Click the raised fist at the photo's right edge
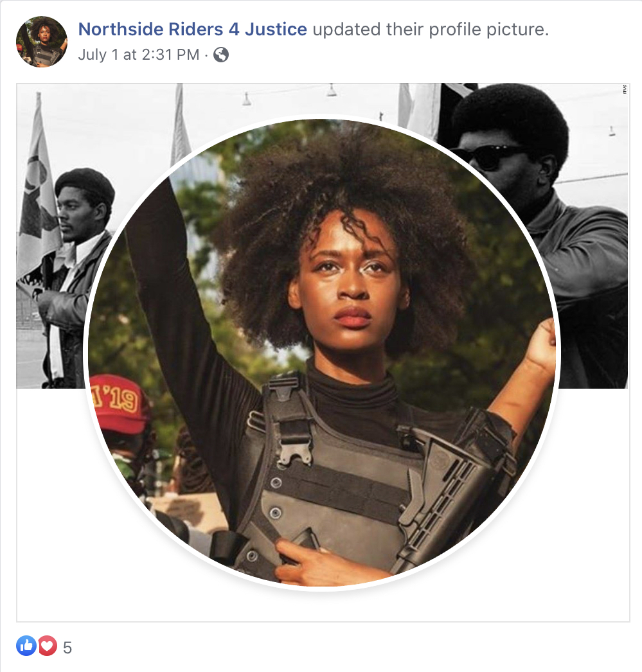The image size is (642, 672). coord(541,340)
